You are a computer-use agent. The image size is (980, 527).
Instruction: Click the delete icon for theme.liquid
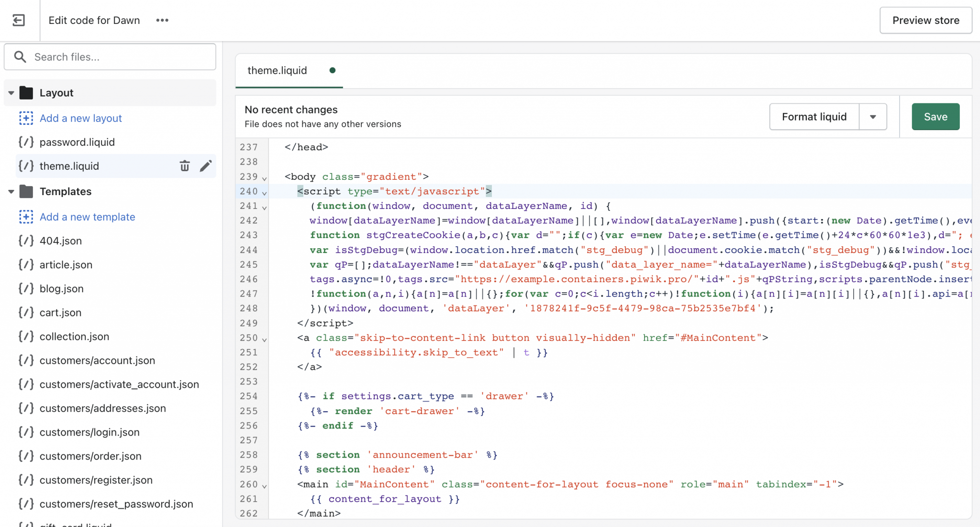(x=184, y=166)
